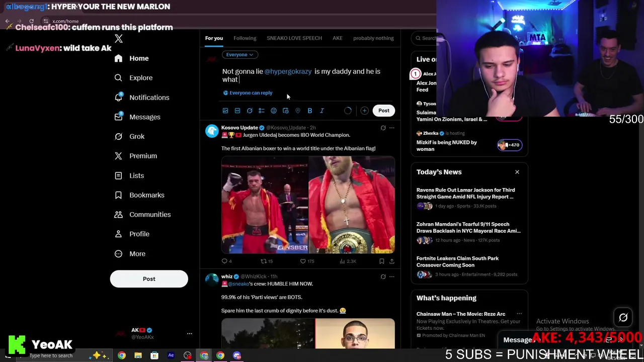Open Zohran Mamdani 9/11 Speech news

(x=469, y=232)
